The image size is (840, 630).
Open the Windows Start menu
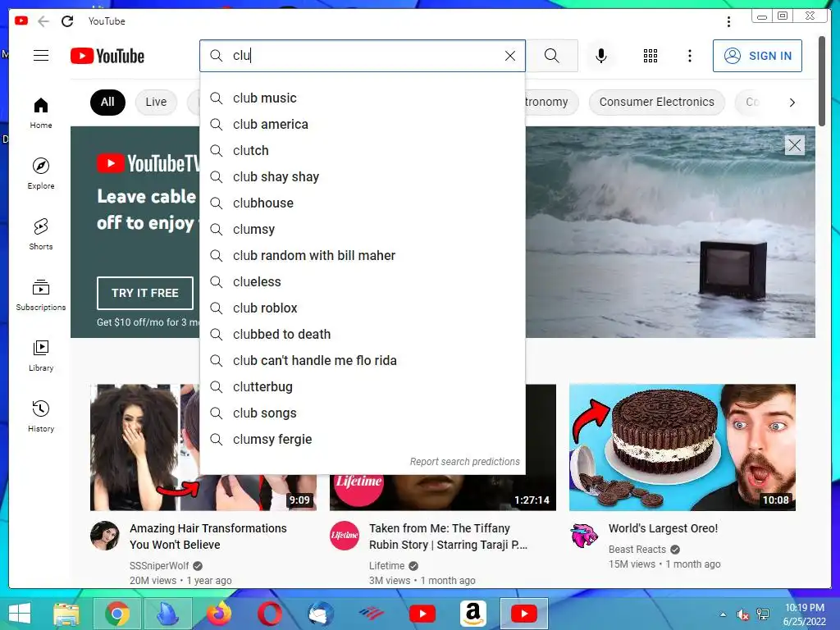click(x=20, y=614)
